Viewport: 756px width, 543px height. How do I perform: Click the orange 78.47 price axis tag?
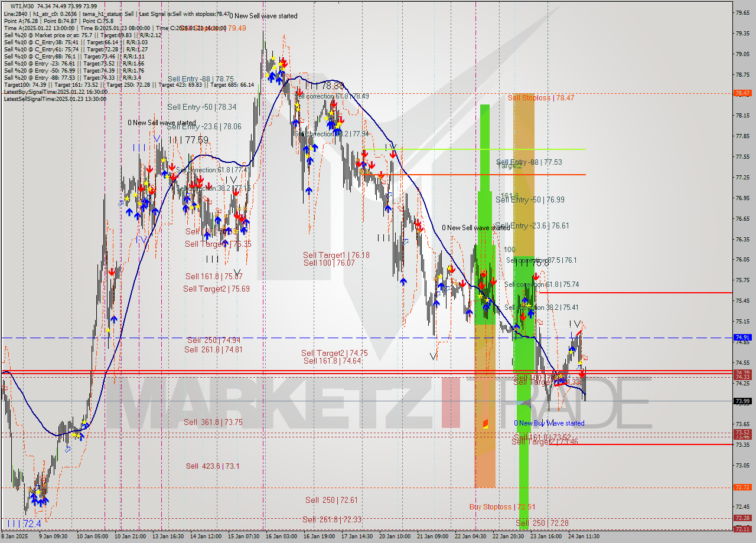click(742, 93)
